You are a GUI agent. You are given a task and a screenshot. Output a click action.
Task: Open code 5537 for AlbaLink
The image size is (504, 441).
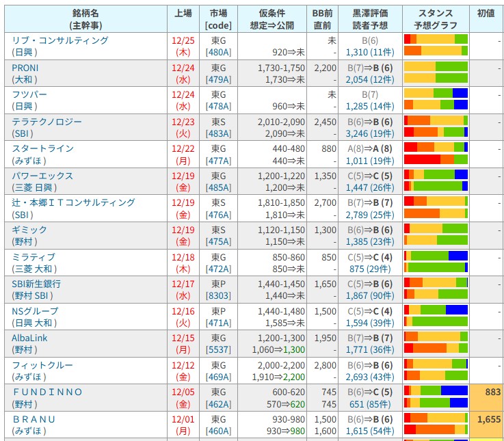click(219, 349)
